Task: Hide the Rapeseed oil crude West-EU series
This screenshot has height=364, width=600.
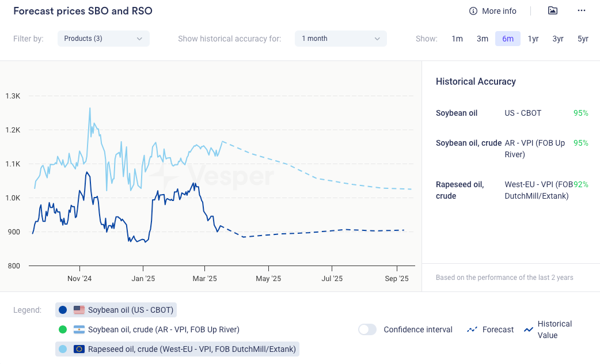Action: [191, 349]
